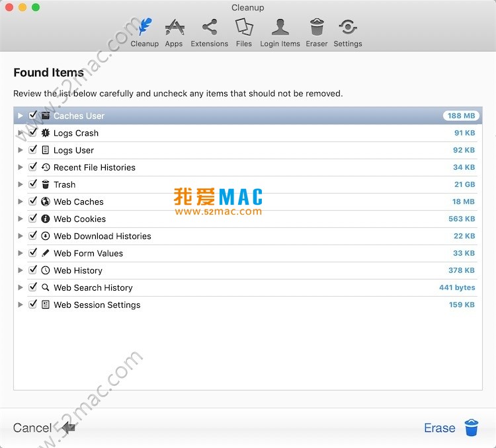Click the Web History clock icon
This screenshot has height=448, width=496.
point(46,270)
